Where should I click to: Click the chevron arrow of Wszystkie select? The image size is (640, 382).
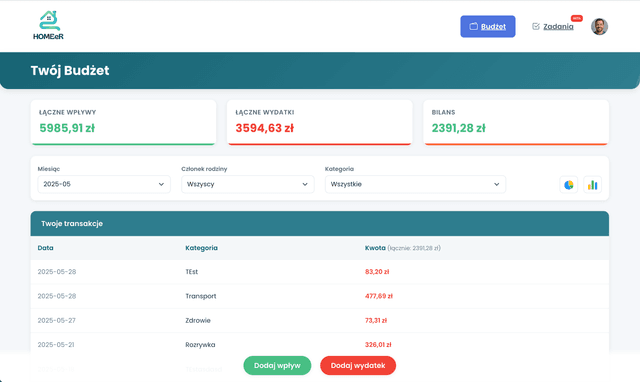[496, 184]
